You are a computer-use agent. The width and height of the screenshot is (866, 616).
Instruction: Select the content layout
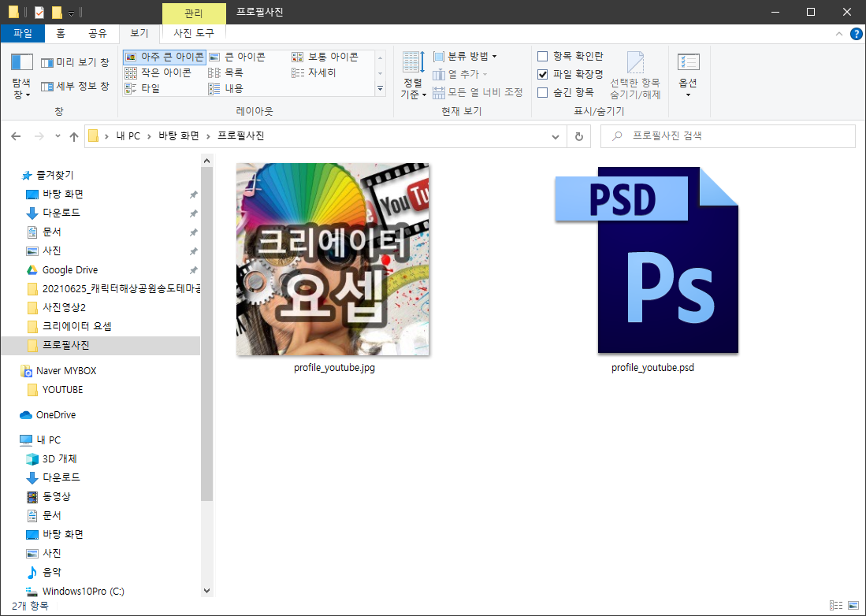coord(226,88)
